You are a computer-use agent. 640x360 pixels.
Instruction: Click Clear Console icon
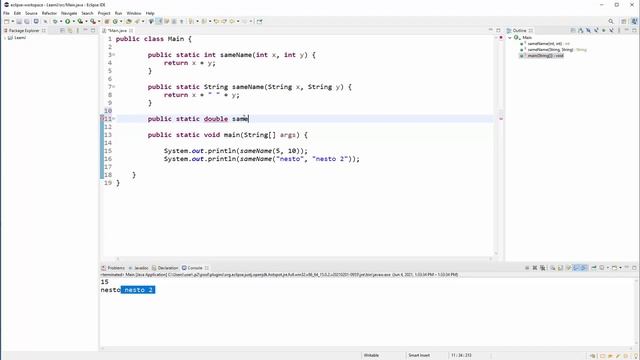click(553, 268)
